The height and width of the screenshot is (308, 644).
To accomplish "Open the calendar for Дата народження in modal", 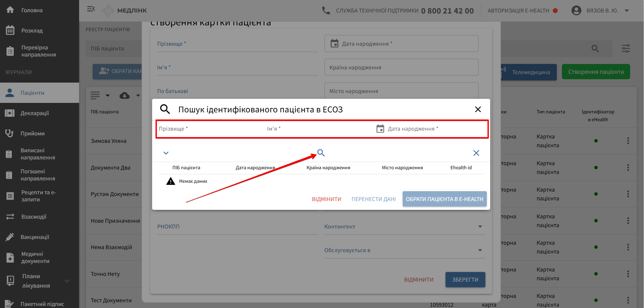I will coord(381,129).
